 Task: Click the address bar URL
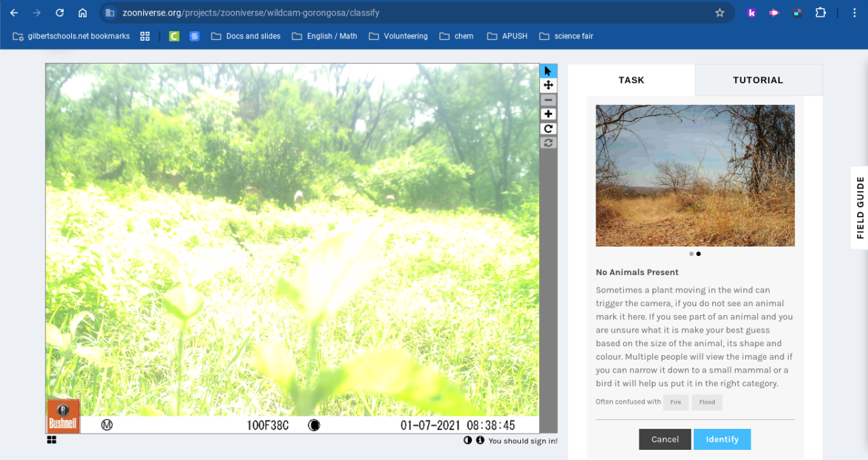coord(251,13)
